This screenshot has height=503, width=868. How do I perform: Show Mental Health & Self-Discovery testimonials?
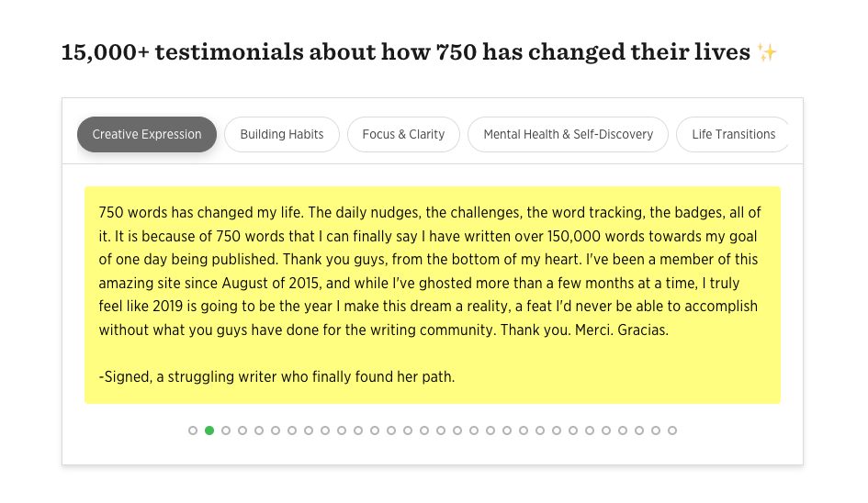[x=568, y=134]
